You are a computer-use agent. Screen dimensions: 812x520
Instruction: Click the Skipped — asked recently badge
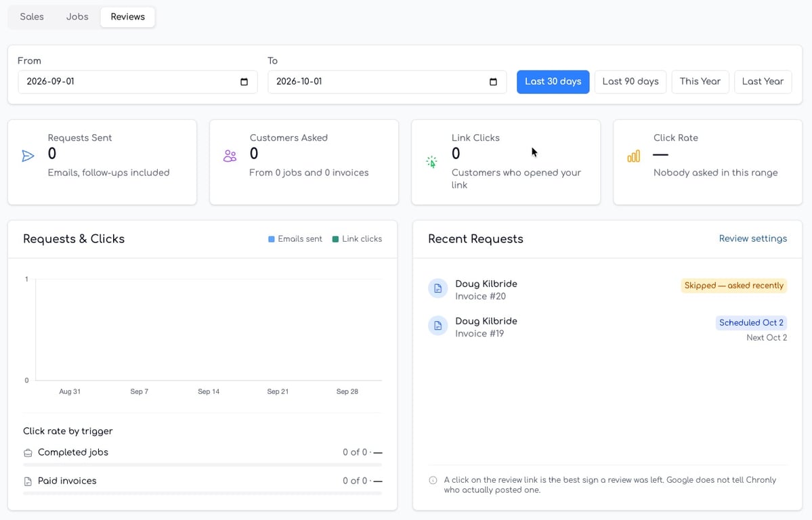click(734, 285)
